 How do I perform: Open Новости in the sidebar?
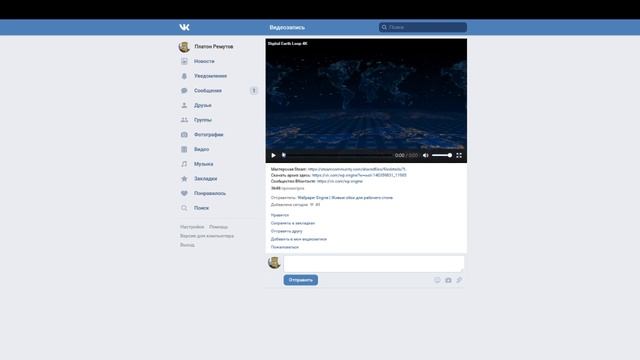(204, 61)
